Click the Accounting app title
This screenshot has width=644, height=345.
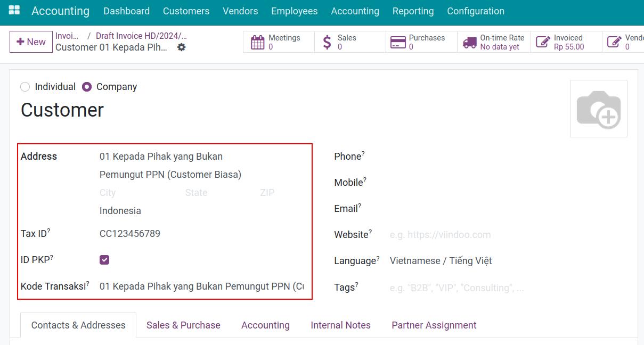point(60,11)
